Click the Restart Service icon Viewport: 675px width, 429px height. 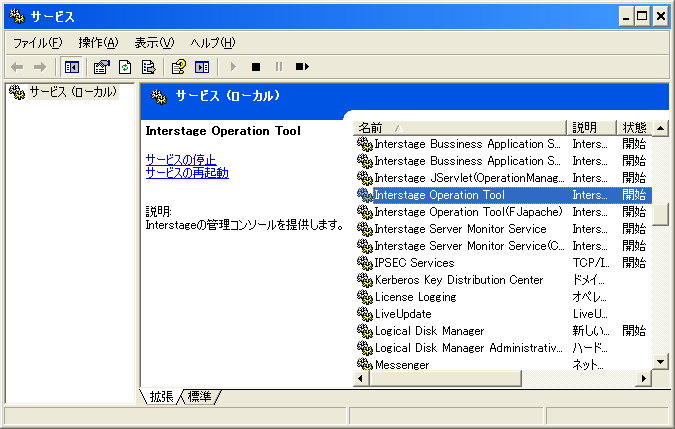click(302, 67)
